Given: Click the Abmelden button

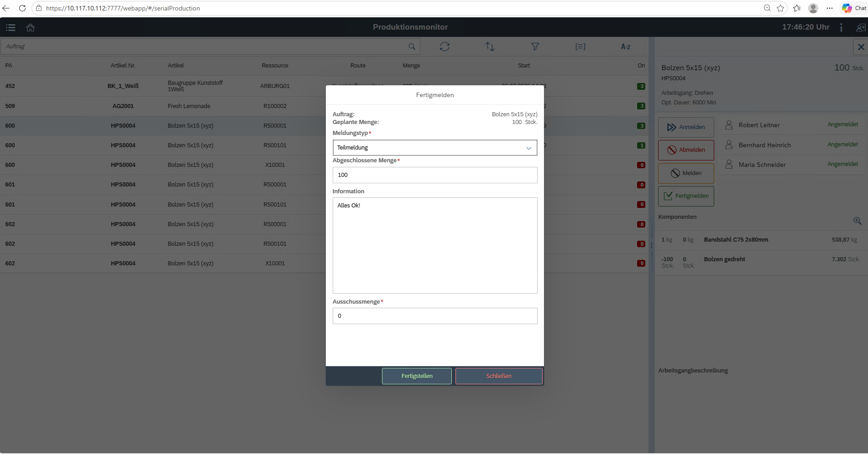Looking at the screenshot, I should pyautogui.click(x=686, y=150).
